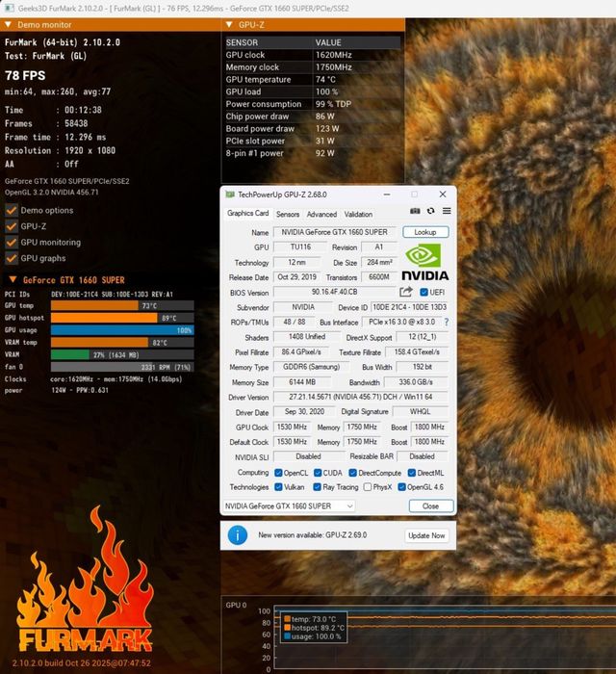Image resolution: width=616 pixels, height=674 pixels.
Task: Click the 'PCI IDs' device line
Action: (89, 294)
